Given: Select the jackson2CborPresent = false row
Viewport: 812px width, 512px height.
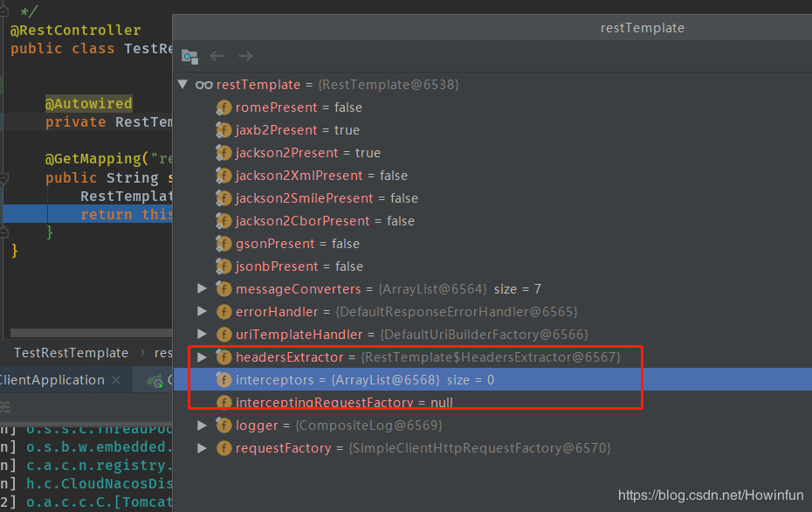Looking at the screenshot, I should pyautogui.click(x=492, y=221).
